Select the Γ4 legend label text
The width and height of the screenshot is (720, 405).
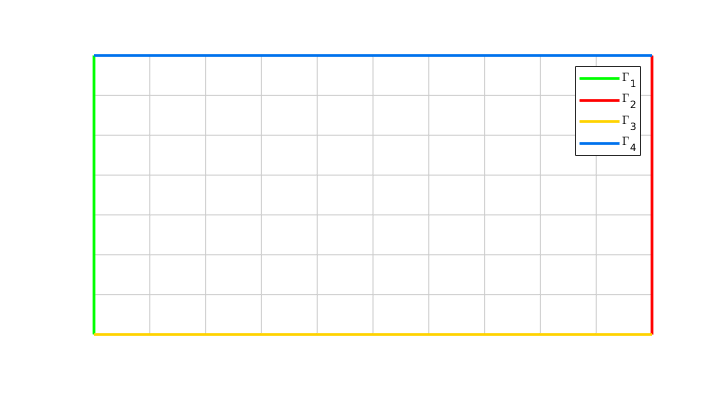(629, 145)
